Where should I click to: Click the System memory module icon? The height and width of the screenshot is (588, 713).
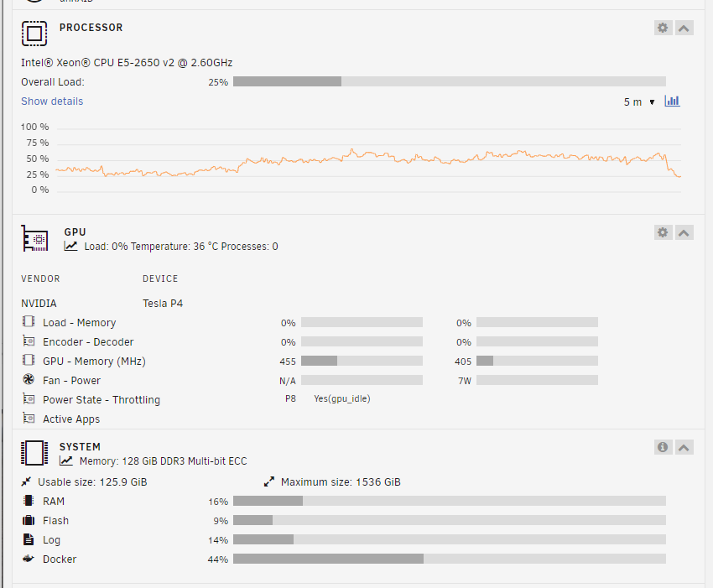point(34,453)
